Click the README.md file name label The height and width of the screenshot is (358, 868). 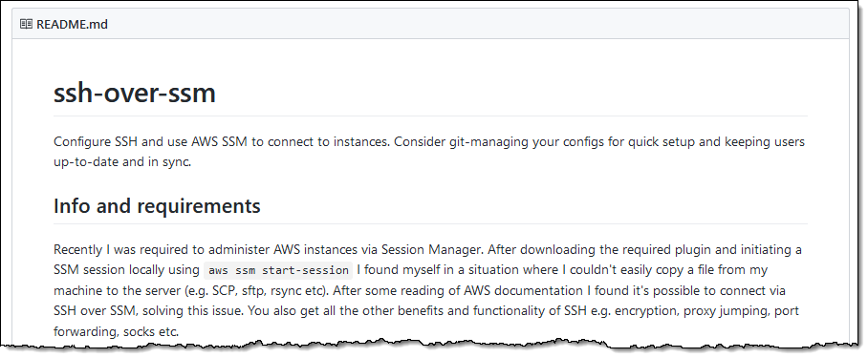coord(72,24)
